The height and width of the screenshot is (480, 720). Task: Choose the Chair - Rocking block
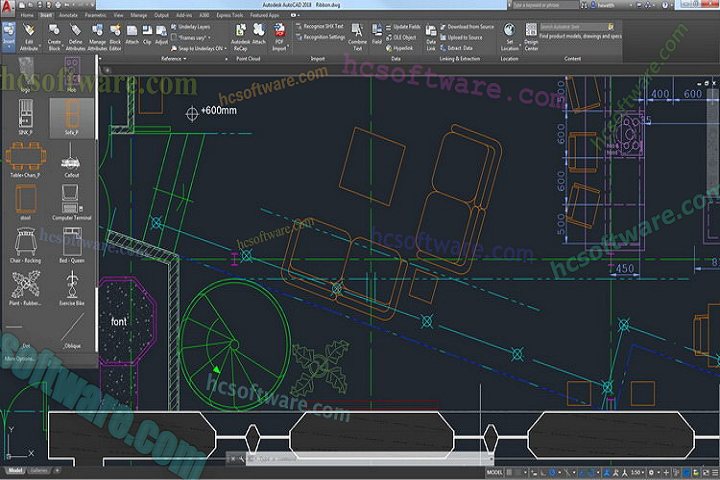(25, 245)
